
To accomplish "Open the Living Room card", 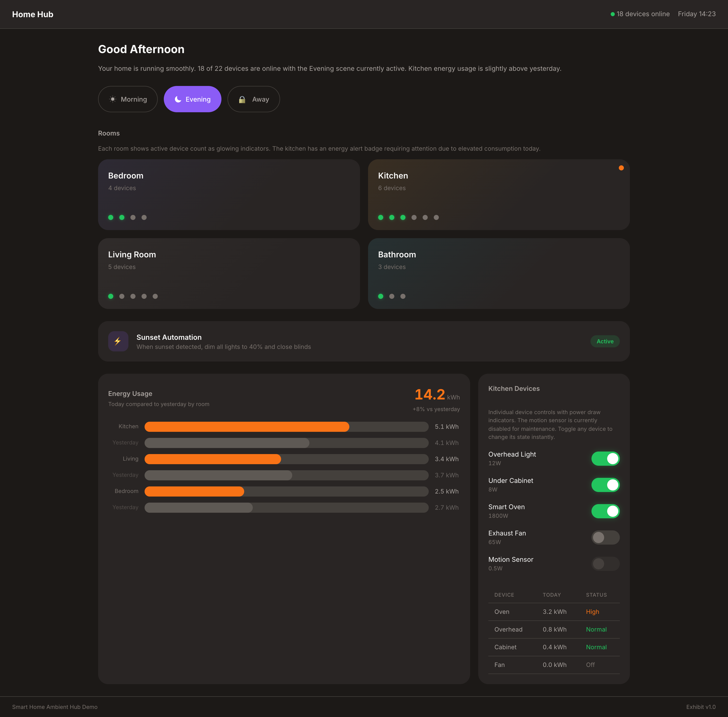I will click(229, 273).
